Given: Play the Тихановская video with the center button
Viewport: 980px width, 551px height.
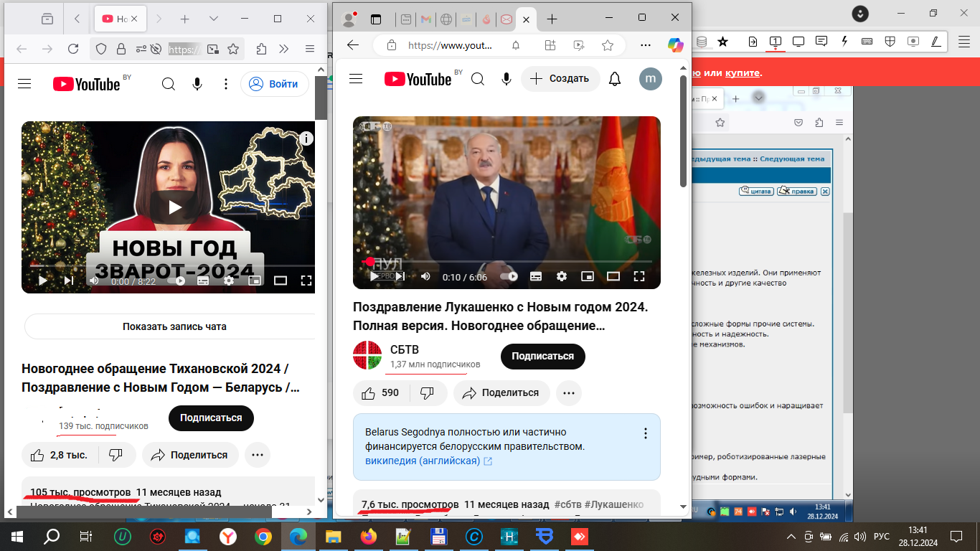Looking at the screenshot, I should click(175, 207).
